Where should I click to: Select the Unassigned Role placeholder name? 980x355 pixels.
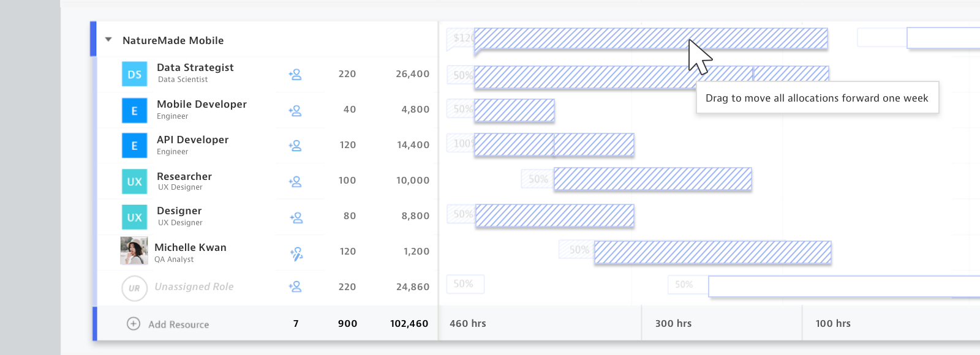[194, 286]
